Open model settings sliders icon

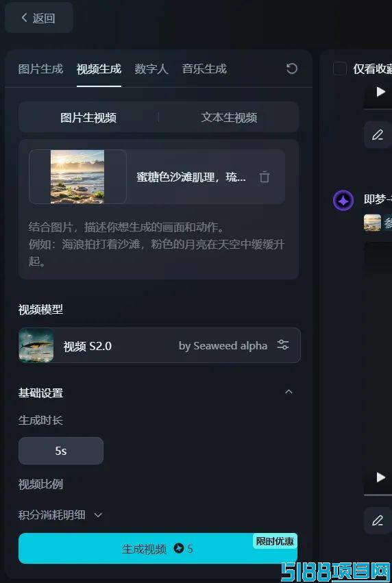(x=283, y=345)
